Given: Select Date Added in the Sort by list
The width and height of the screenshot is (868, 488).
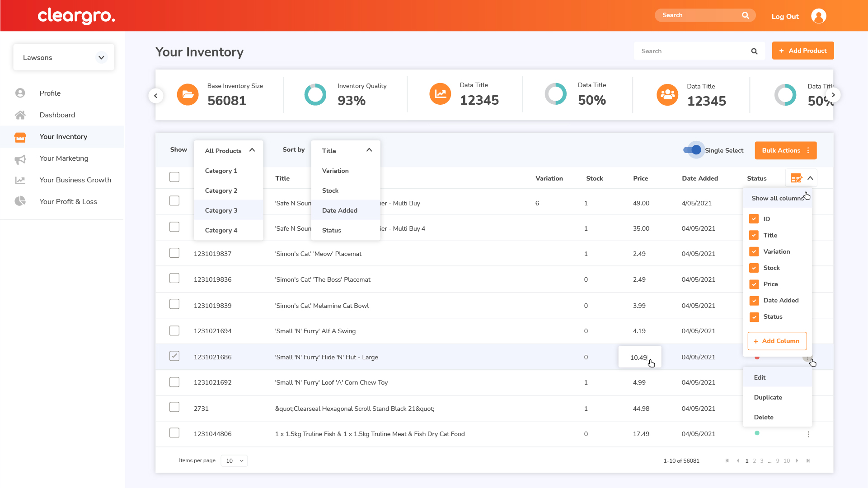Looking at the screenshot, I should 340,210.
